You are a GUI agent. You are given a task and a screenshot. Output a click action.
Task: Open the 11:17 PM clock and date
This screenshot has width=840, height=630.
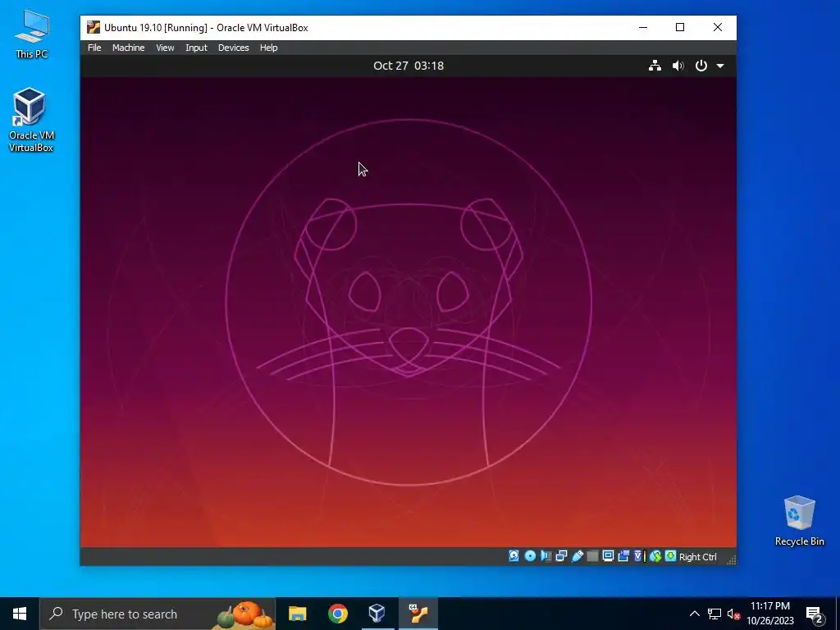point(769,614)
